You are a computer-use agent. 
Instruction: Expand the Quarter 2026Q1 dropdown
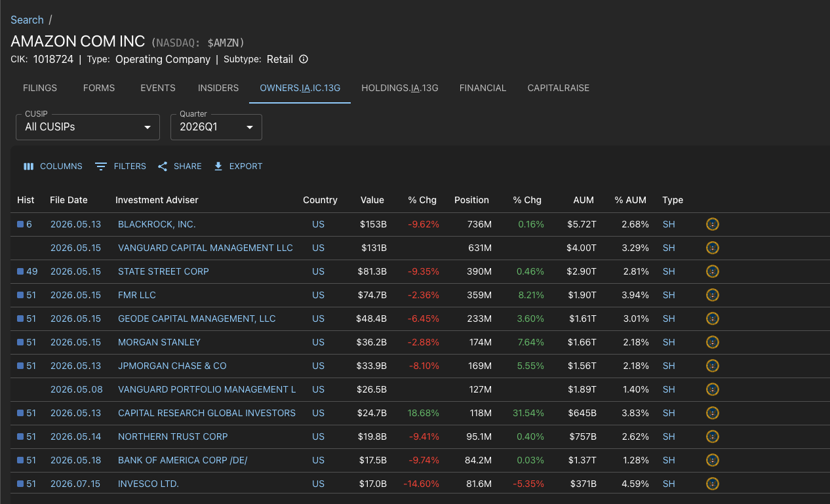coord(216,127)
